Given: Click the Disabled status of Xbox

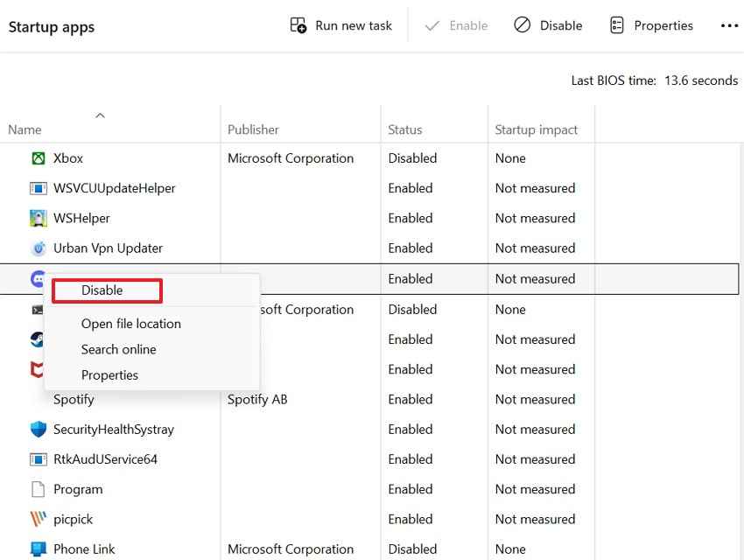Looking at the screenshot, I should (x=412, y=157).
